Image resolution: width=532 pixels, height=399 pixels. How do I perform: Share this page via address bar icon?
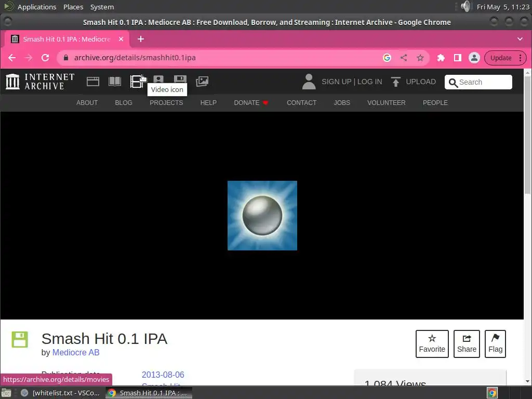coord(403,58)
